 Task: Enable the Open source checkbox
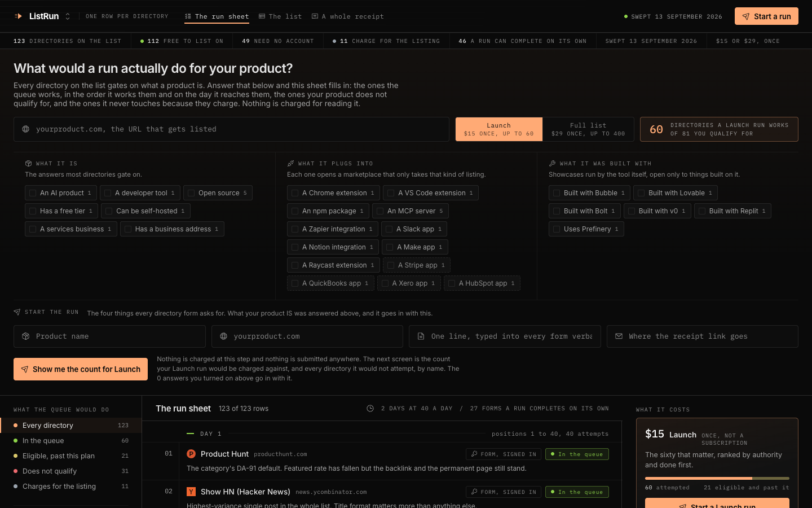(191, 193)
